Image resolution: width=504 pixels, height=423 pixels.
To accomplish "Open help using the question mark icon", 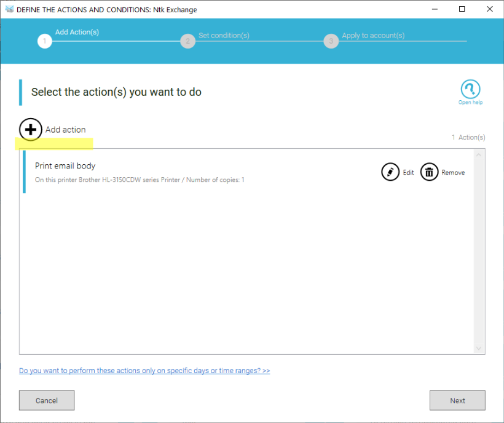I will point(470,90).
